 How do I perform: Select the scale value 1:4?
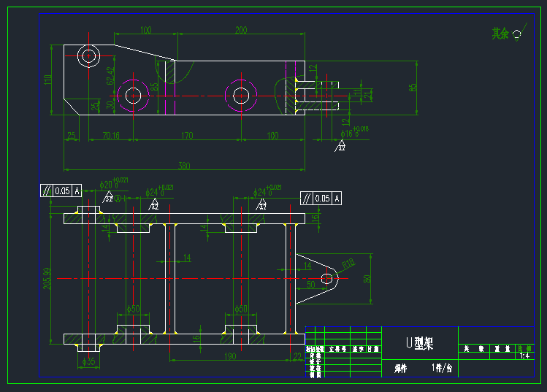pos(524,356)
